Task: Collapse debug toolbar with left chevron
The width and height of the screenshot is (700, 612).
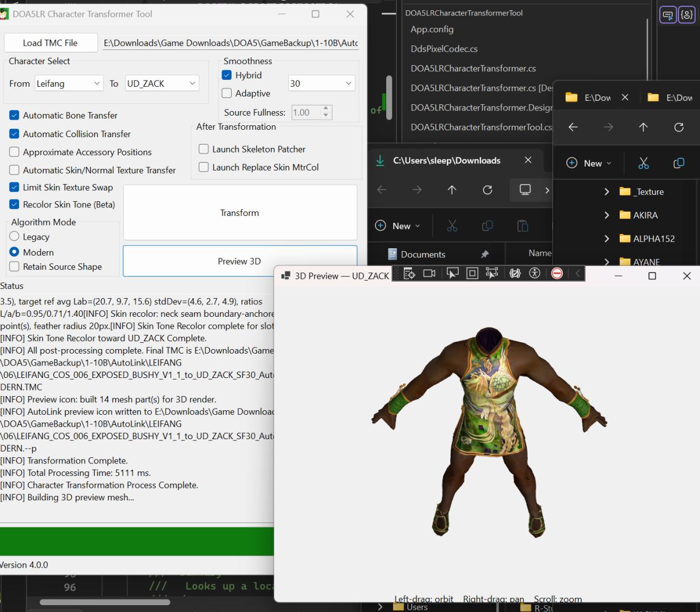Action: [578, 273]
